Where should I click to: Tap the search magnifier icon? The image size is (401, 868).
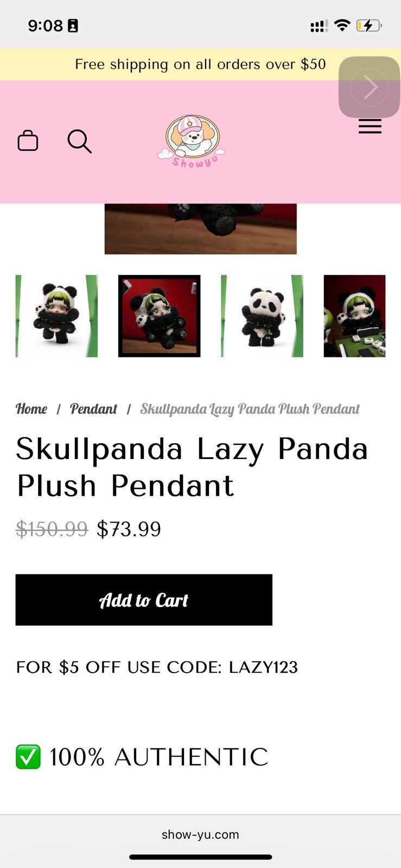[x=79, y=142]
